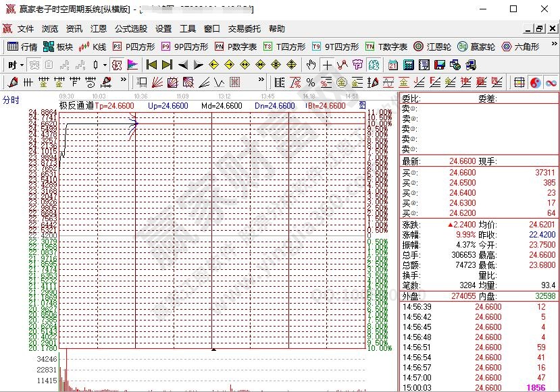
Task: Open the dropdown beside the magnet icon
Action: (x=105, y=65)
